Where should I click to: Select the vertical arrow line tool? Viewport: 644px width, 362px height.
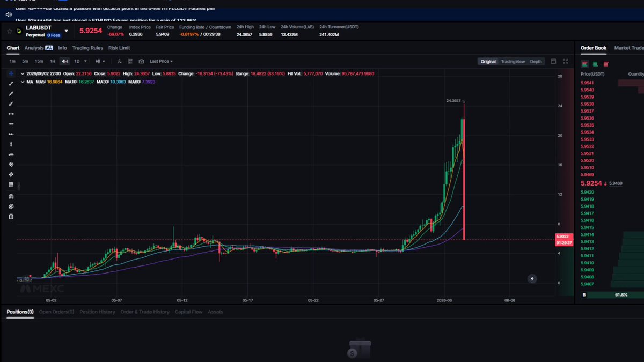(11, 144)
